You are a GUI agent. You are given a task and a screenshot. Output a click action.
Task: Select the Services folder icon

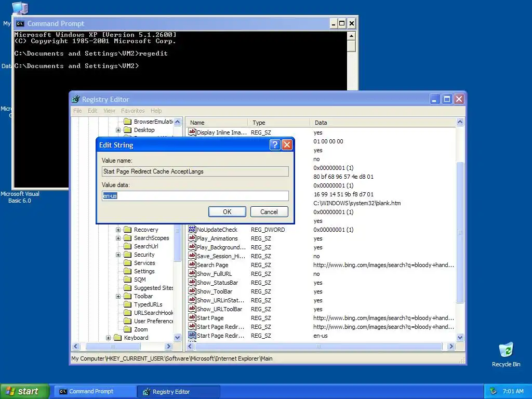[128, 263]
